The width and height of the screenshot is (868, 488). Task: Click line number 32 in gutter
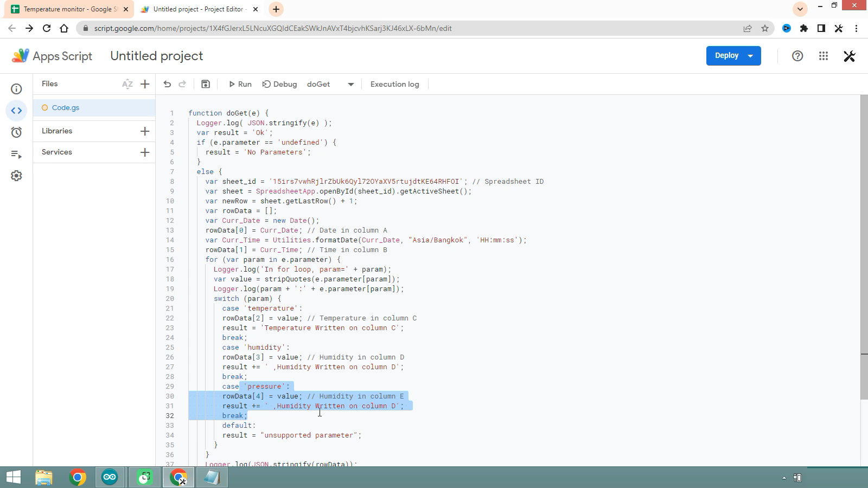170,416
